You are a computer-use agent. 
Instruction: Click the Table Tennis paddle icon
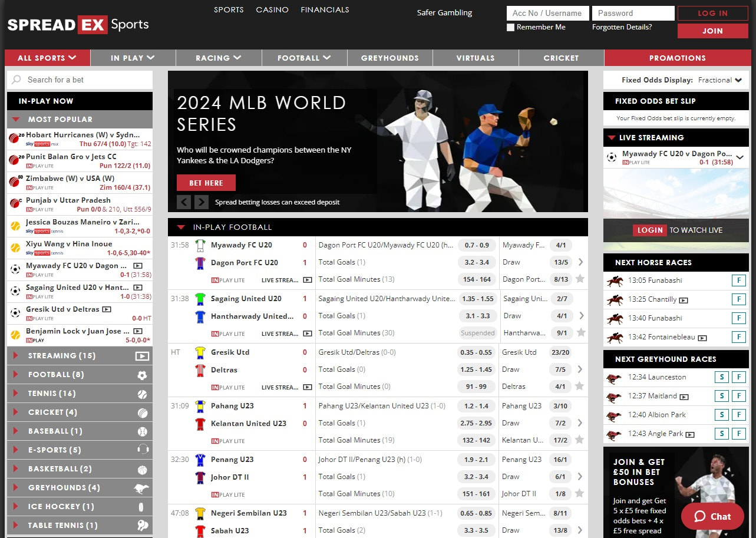142,526
